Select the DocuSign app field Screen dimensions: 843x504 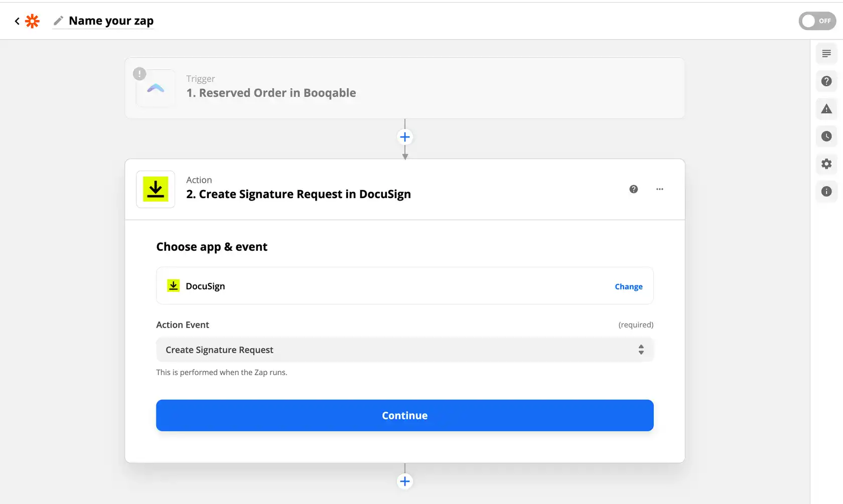click(404, 286)
